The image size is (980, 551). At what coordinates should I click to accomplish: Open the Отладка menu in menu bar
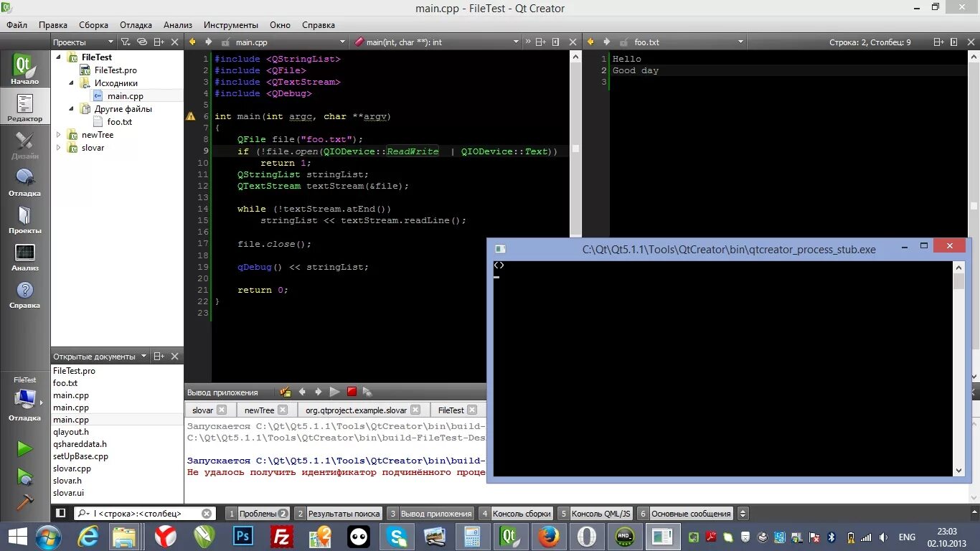(136, 24)
